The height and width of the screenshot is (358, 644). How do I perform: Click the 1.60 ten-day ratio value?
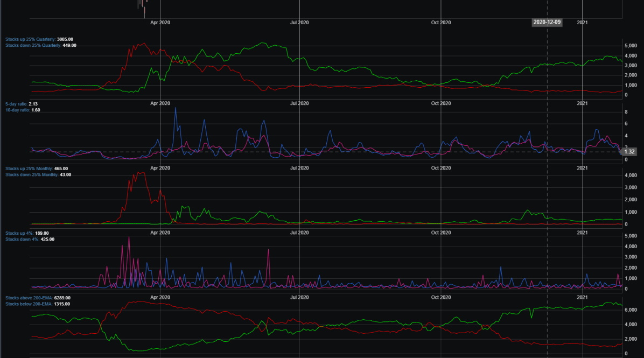[x=36, y=110]
